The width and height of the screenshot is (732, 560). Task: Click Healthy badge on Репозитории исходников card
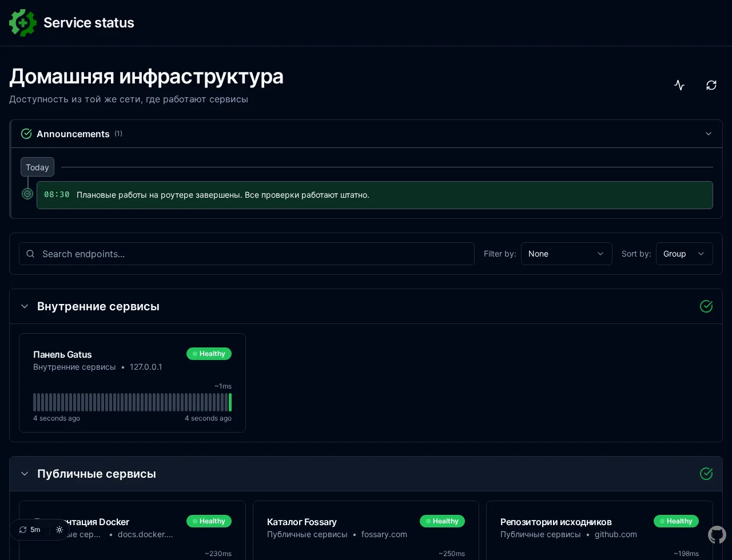point(676,521)
